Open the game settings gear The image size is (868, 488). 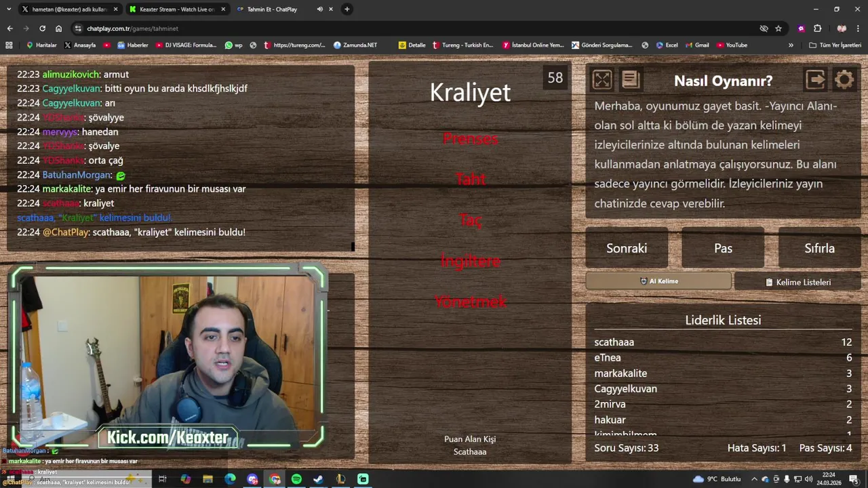pyautogui.click(x=844, y=80)
